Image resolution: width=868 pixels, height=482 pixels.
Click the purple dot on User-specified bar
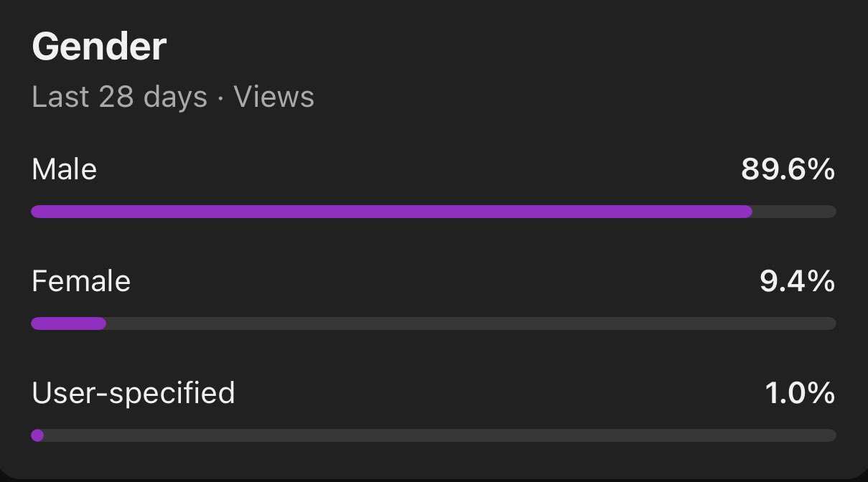click(37, 435)
